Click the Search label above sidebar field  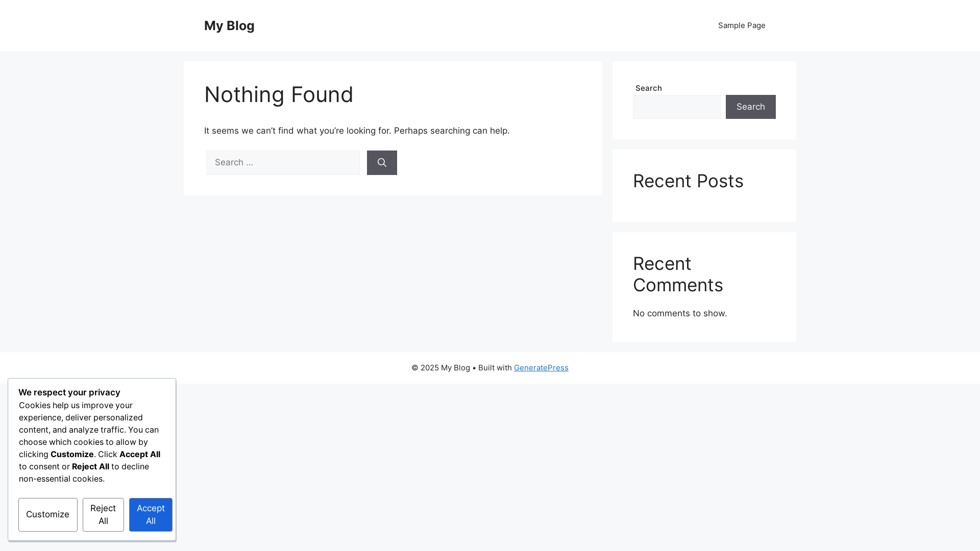coord(649,88)
